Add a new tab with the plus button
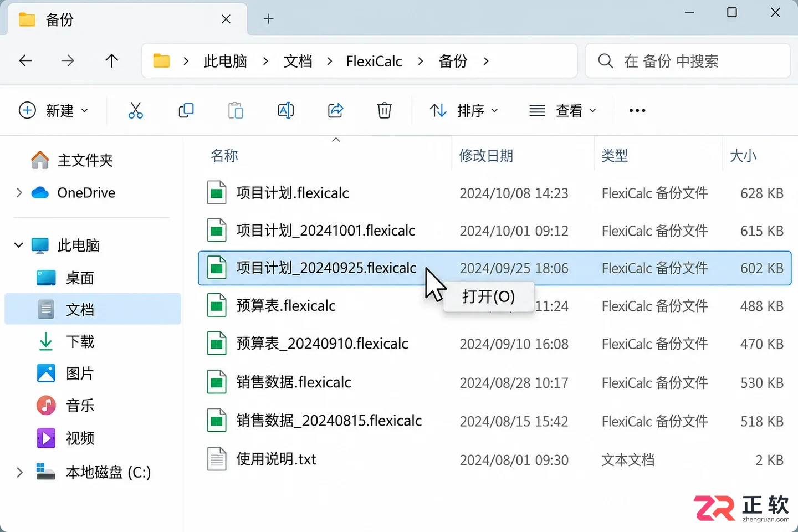This screenshot has width=798, height=532. point(269,19)
